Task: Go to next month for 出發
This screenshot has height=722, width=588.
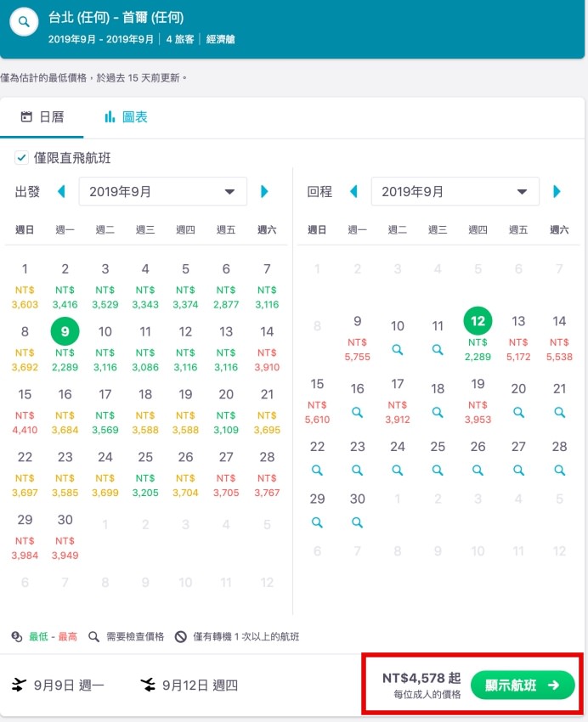Action: click(264, 191)
